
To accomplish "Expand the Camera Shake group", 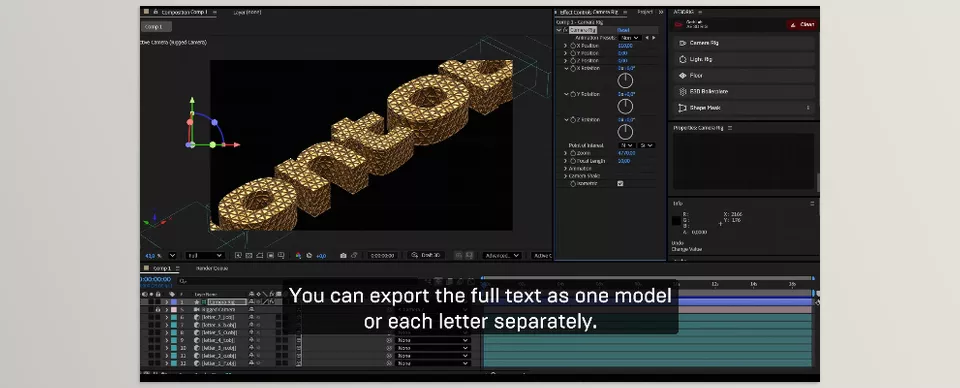I will click(566, 176).
